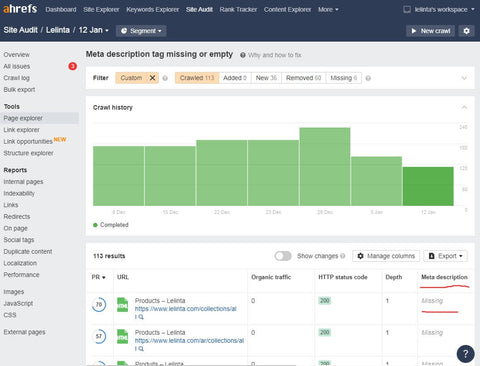Click the PR 70 score circle
Image resolution: width=480 pixels, height=366 pixels.
(99, 304)
